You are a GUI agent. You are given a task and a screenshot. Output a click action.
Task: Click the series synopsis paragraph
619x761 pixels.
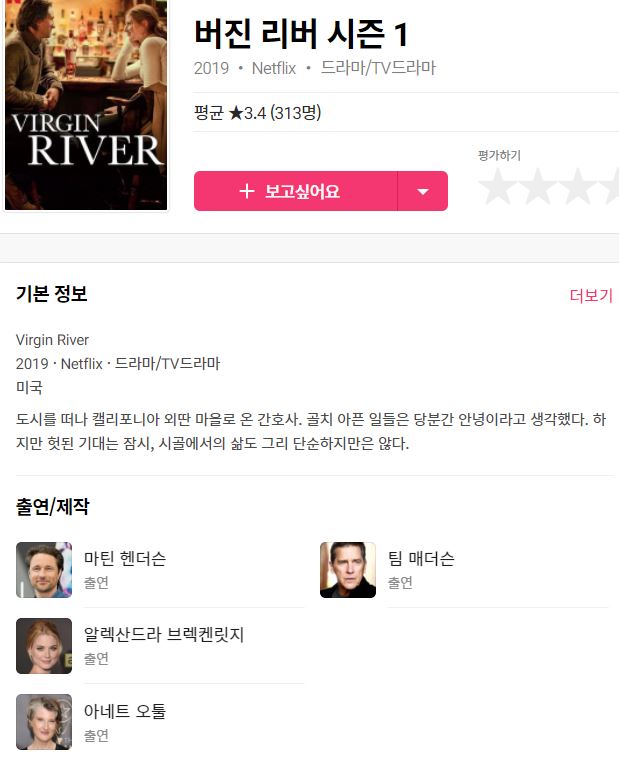pos(311,431)
